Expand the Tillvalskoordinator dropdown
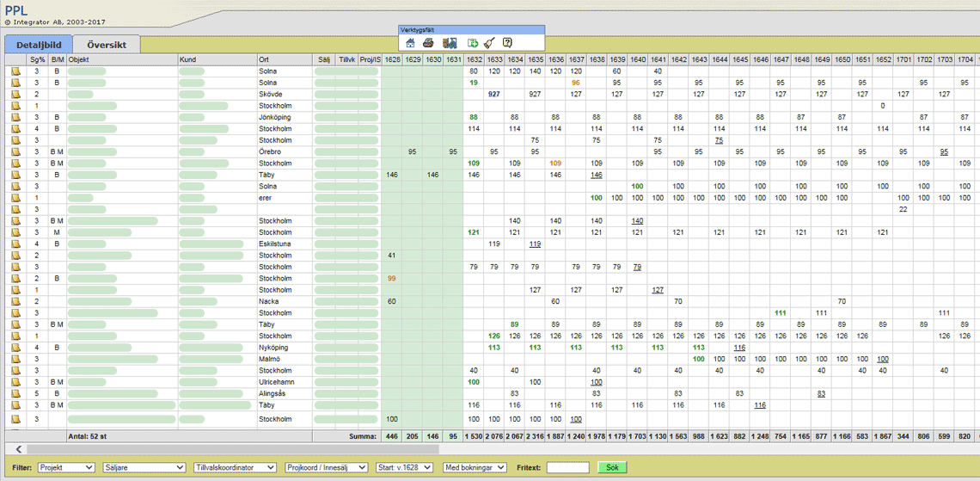Image resolution: width=980 pixels, height=481 pixels. point(235,467)
